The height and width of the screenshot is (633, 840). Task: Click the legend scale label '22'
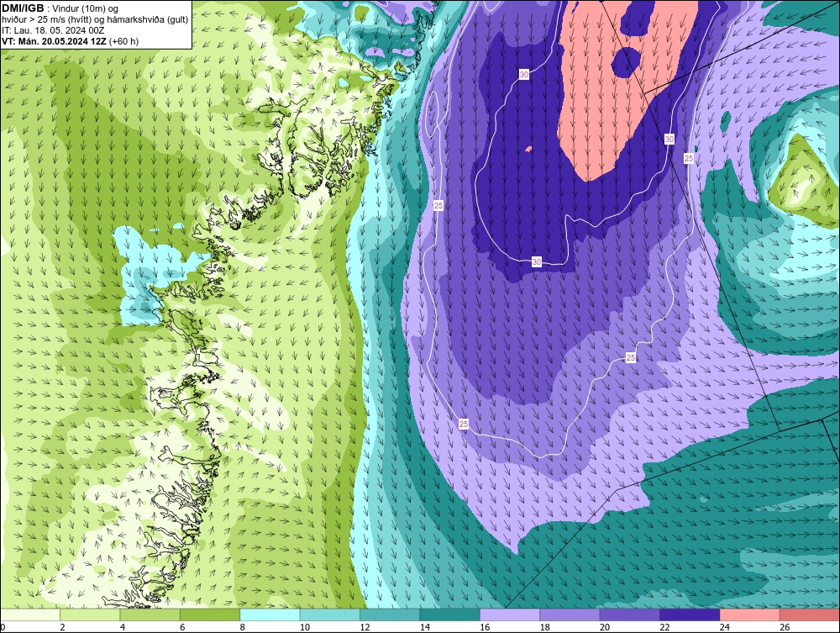tap(664, 627)
